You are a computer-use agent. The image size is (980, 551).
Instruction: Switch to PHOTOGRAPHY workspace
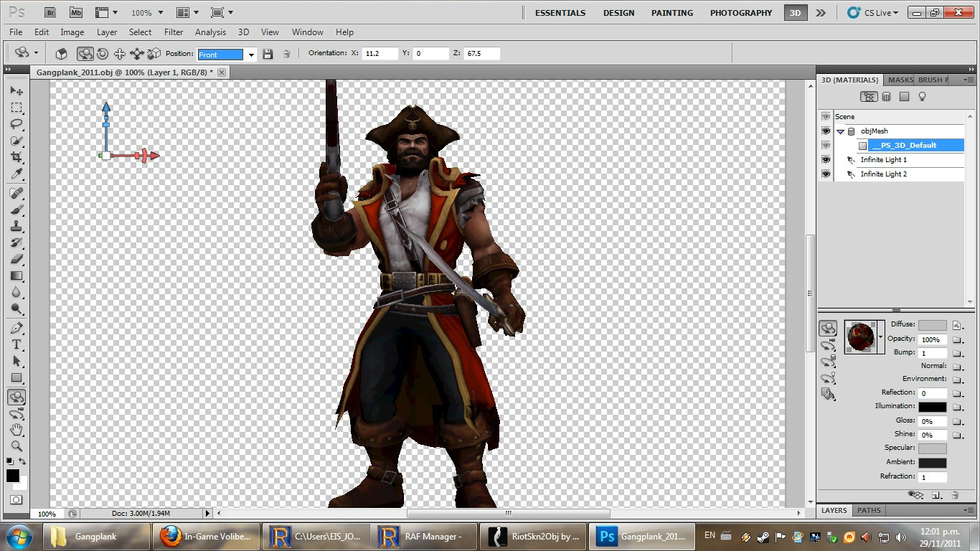pos(741,13)
